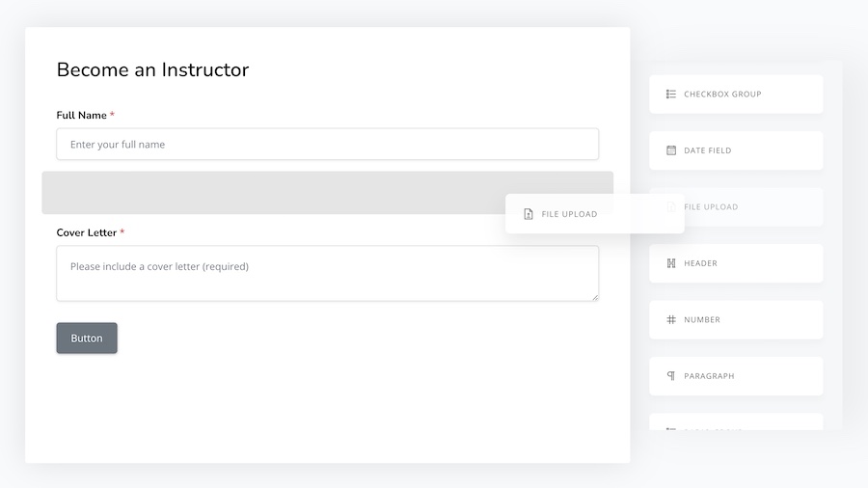Click the gray drop placeholder zone

pyautogui.click(x=270, y=193)
